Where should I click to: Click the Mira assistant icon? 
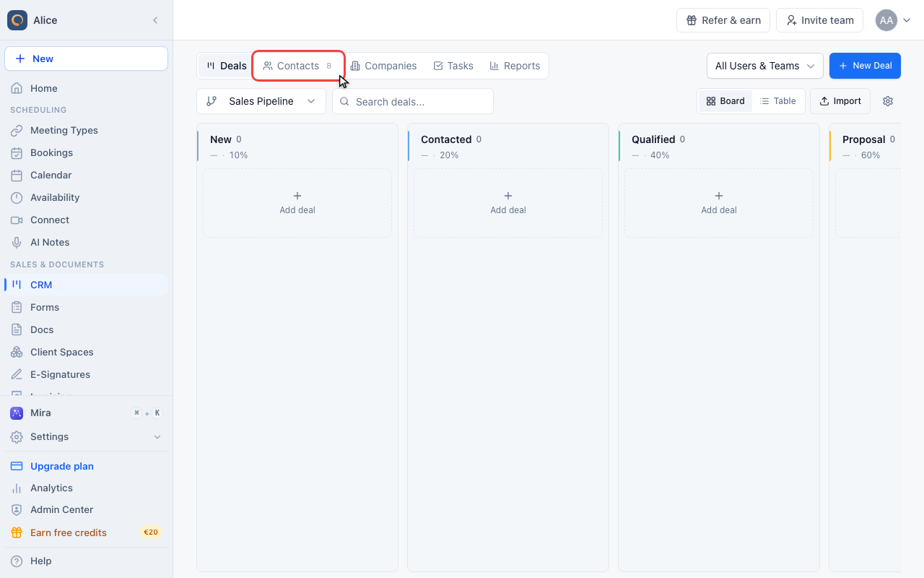(17, 413)
